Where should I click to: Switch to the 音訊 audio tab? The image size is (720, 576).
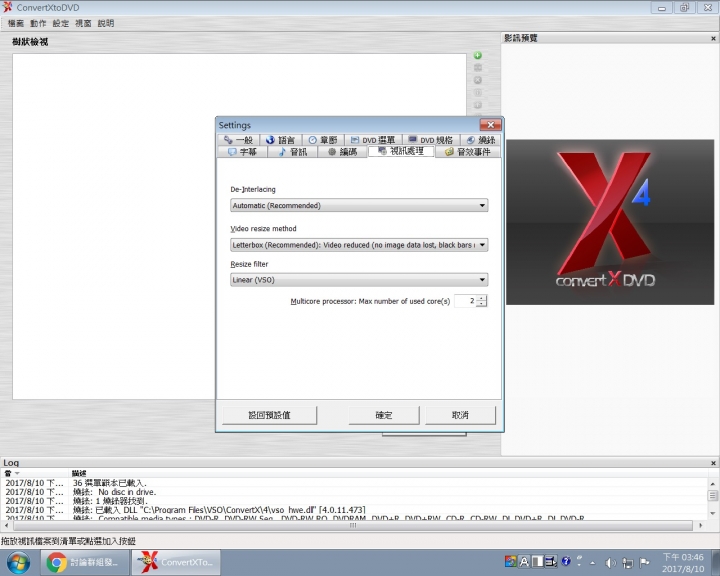click(x=292, y=152)
